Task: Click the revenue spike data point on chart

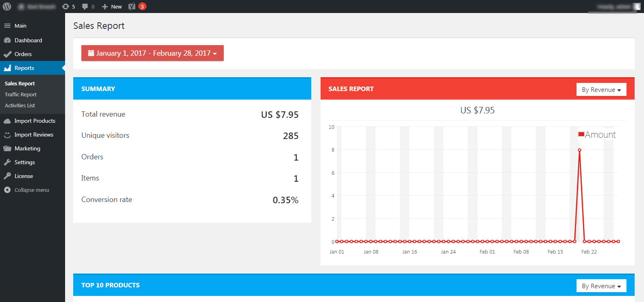Action: coord(579,150)
